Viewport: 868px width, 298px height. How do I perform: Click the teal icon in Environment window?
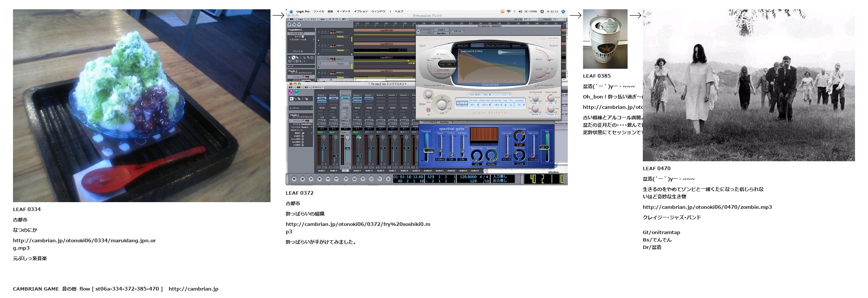coord(297,92)
